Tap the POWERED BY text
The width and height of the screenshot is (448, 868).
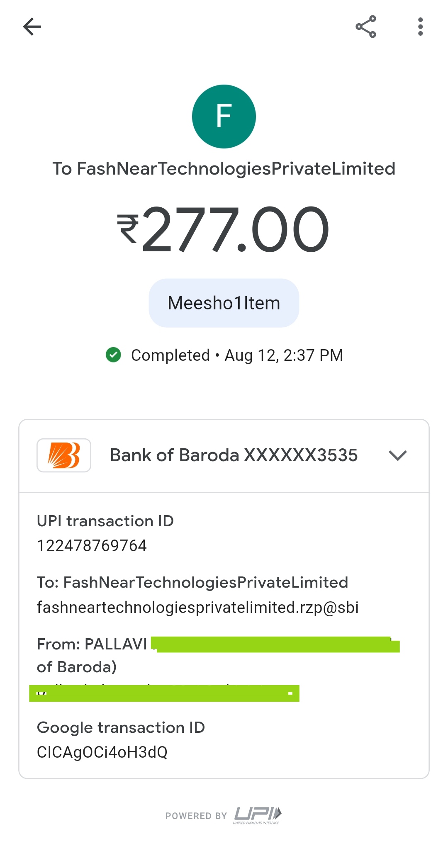coord(196,816)
